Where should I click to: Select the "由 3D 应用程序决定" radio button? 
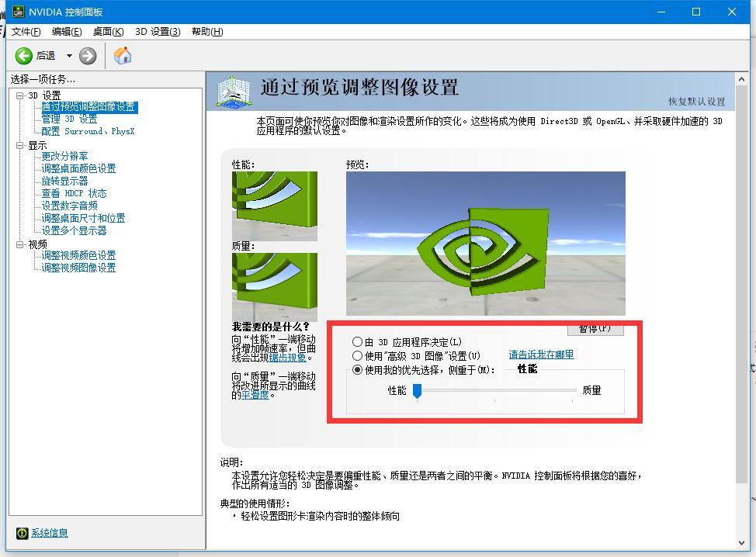click(x=358, y=341)
